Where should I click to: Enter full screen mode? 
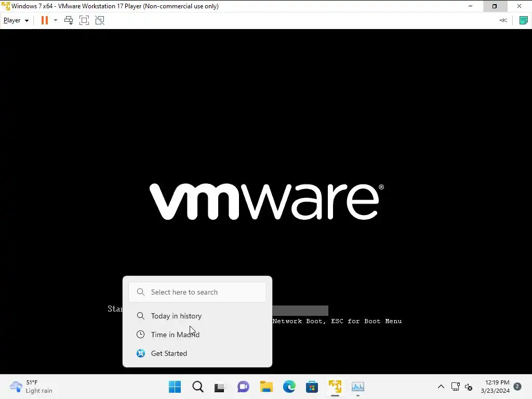[x=84, y=20]
